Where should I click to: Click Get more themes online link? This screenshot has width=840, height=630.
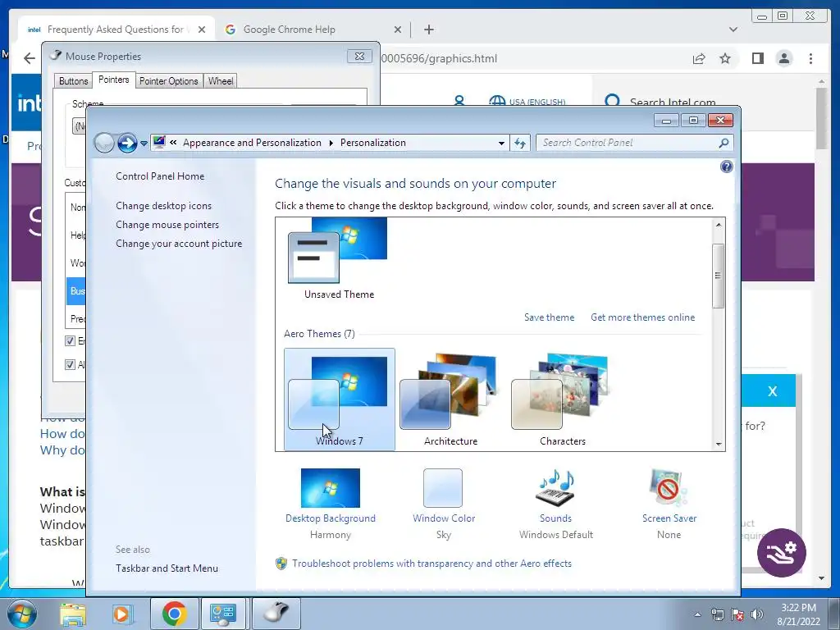coord(643,317)
